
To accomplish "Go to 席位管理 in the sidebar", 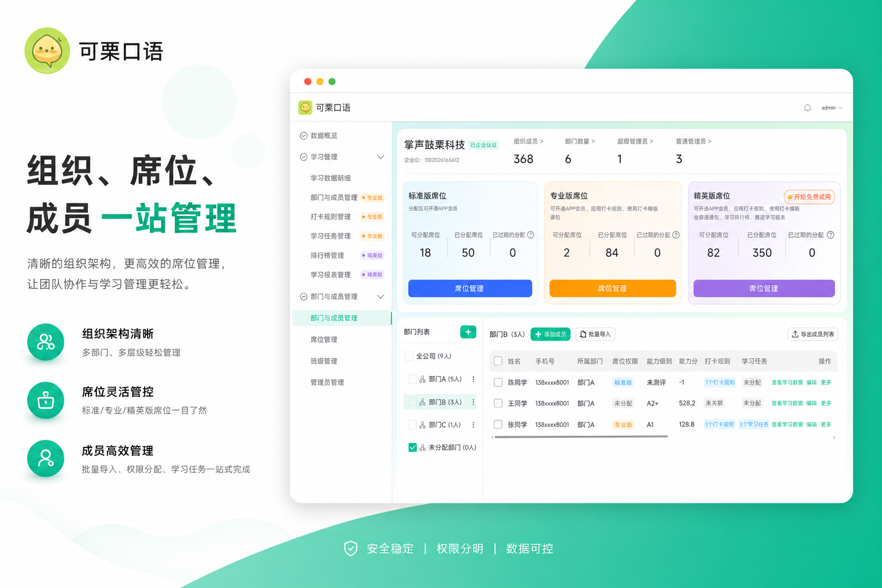I will click(x=324, y=339).
